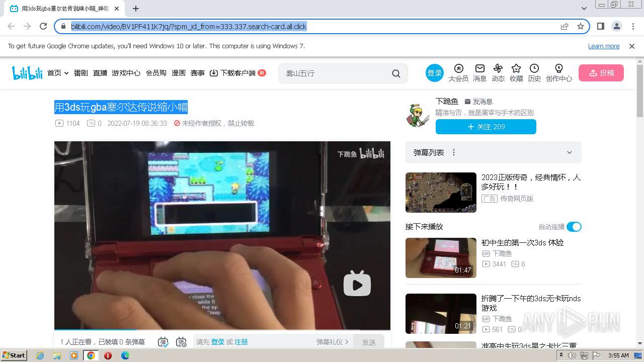Open 2023正版传奇 ad thumbnail
The height and width of the screenshot is (362, 644).
point(441,193)
